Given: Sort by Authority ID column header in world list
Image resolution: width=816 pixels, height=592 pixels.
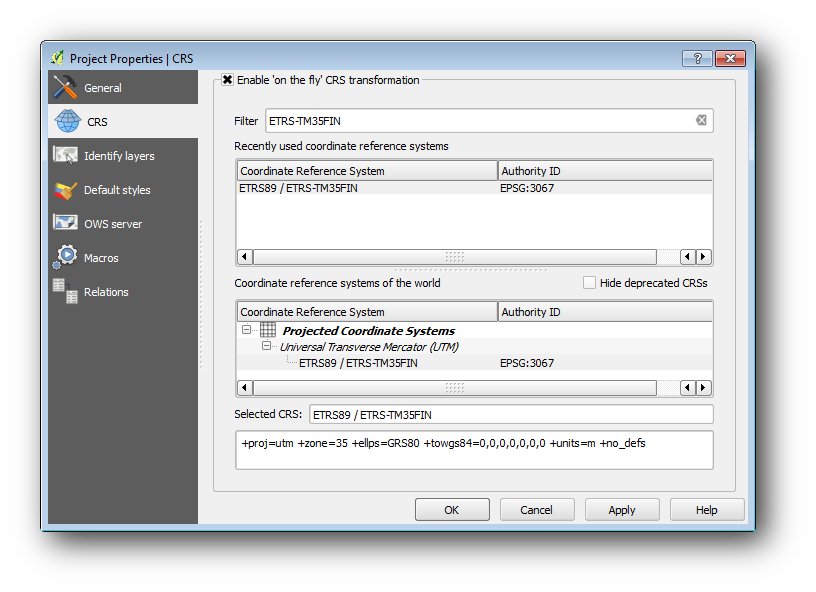Looking at the screenshot, I should (x=604, y=312).
